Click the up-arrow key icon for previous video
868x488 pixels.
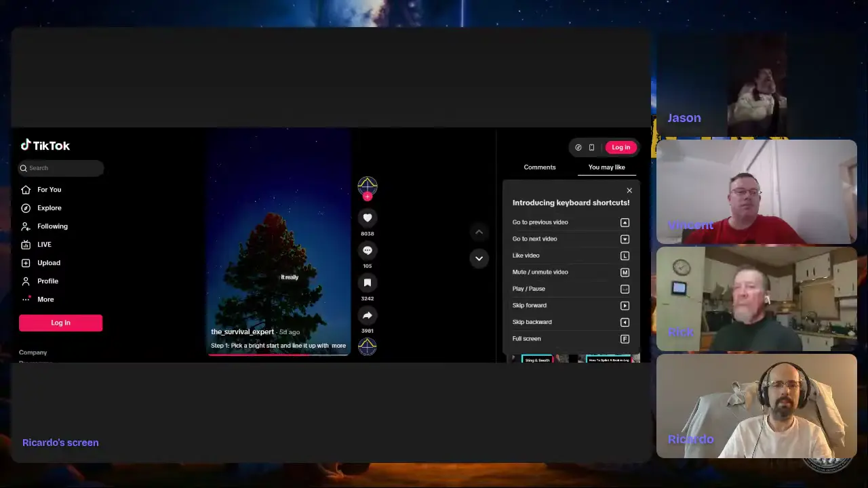pyautogui.click(x=625, y=222)
